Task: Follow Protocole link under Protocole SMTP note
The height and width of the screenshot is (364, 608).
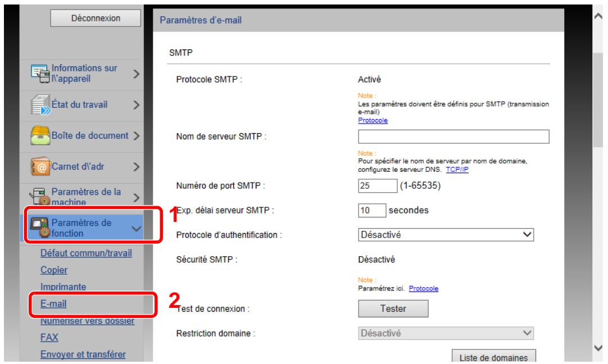Action: click(x=373, y=121)
